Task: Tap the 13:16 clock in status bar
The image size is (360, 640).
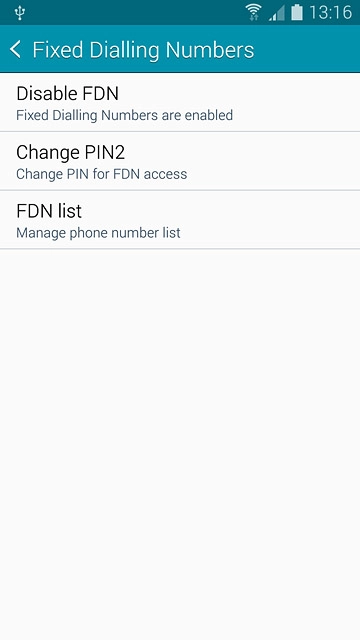Action: (x=331, y=13)
